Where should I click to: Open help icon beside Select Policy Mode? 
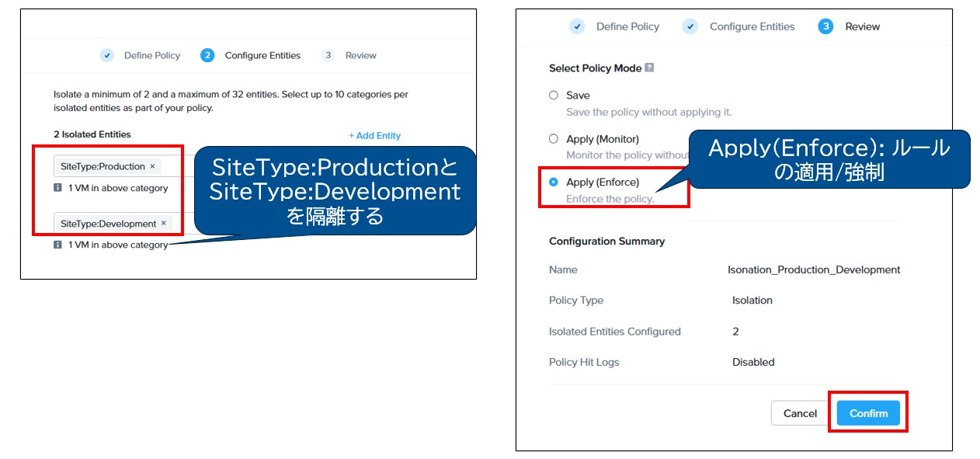(x=649, y=68)
